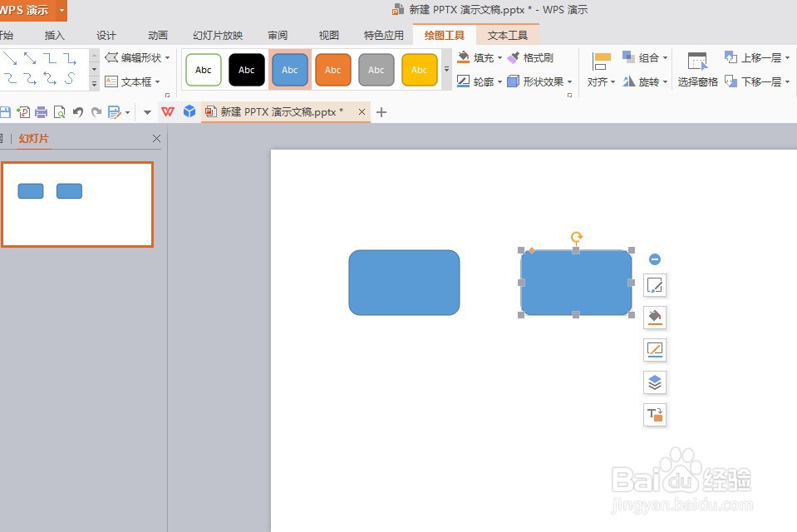Open the 幻灯片放映 tab

(x=218, y=35)
